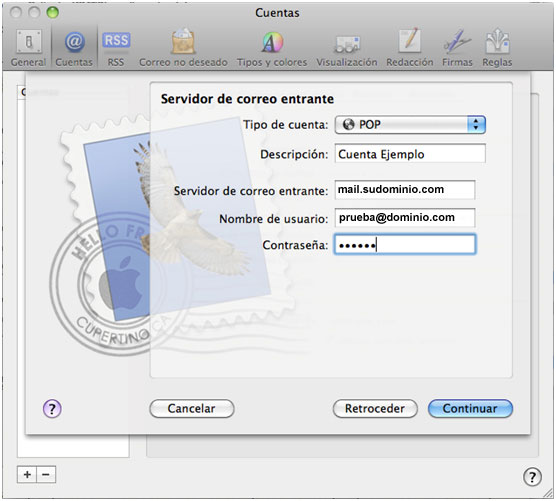Screen dimensions: 556x501
Task: Open the Firmas preferences pane
Action: pos(457,48)
